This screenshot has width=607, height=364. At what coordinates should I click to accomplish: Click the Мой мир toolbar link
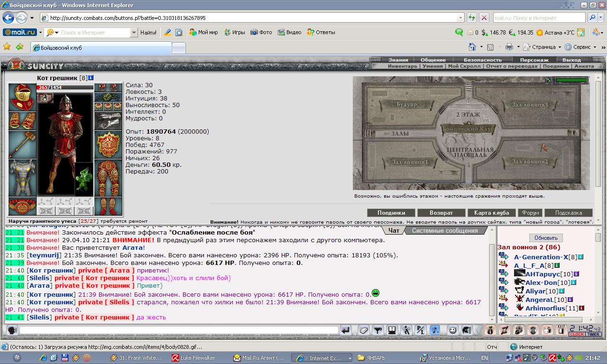coord(203,33)
